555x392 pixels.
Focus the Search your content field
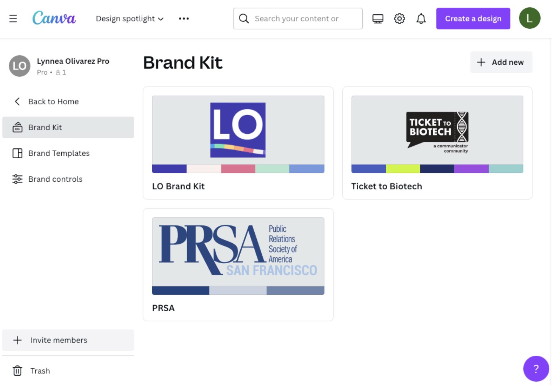pos(298,19)
